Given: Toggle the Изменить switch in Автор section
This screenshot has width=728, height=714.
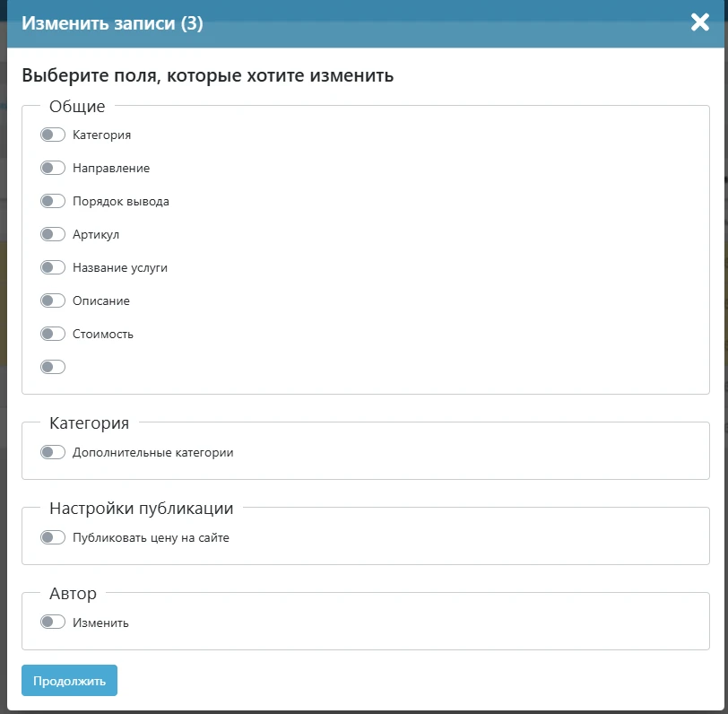Looking at the screenshot, I should 53,622.
